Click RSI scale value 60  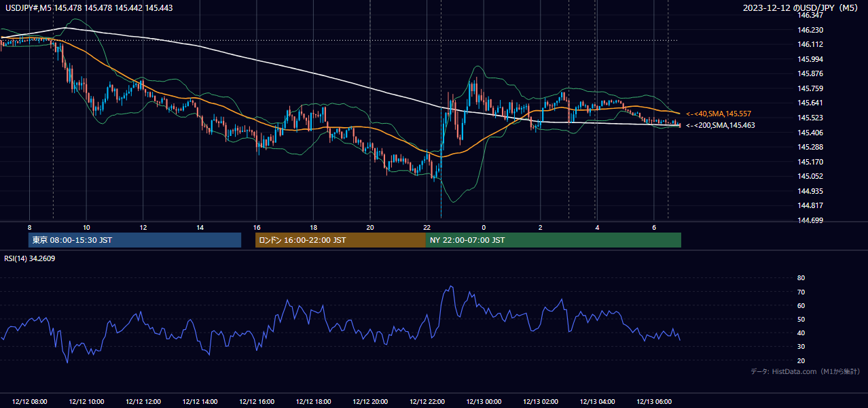(x=801, y=305)
